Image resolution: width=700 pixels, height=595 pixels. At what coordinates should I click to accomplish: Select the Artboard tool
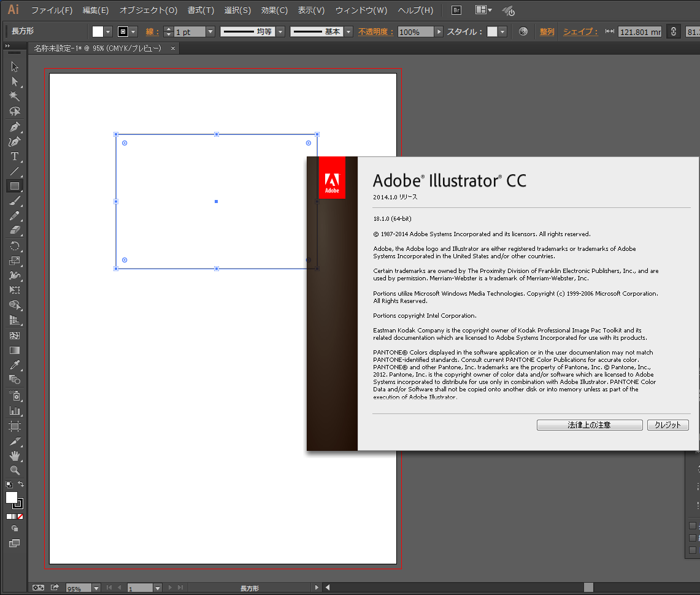[14, 426]
